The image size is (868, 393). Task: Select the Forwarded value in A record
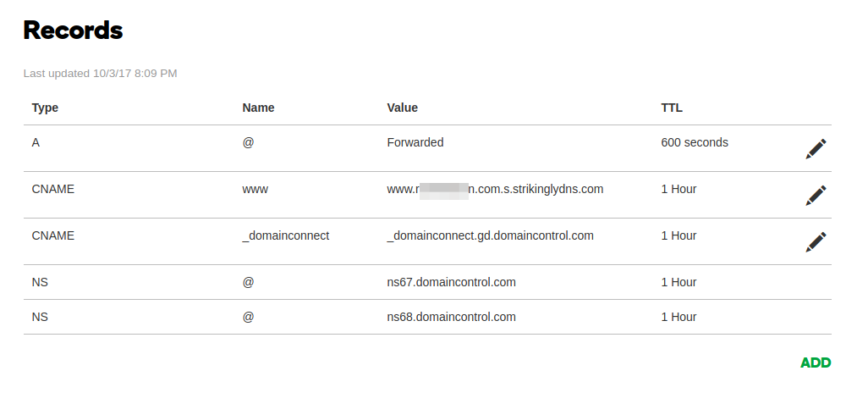[x=415, y=142]
